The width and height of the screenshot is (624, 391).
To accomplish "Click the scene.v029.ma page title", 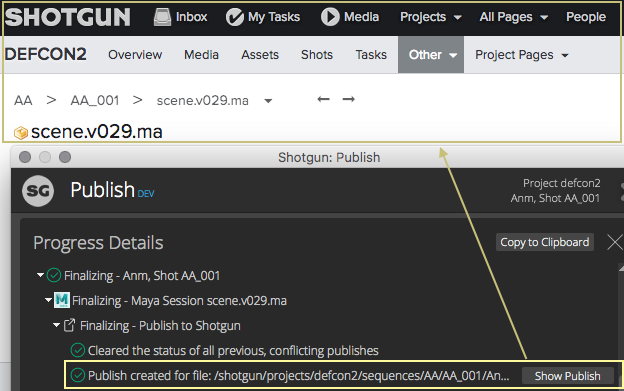I will [97, 132].
